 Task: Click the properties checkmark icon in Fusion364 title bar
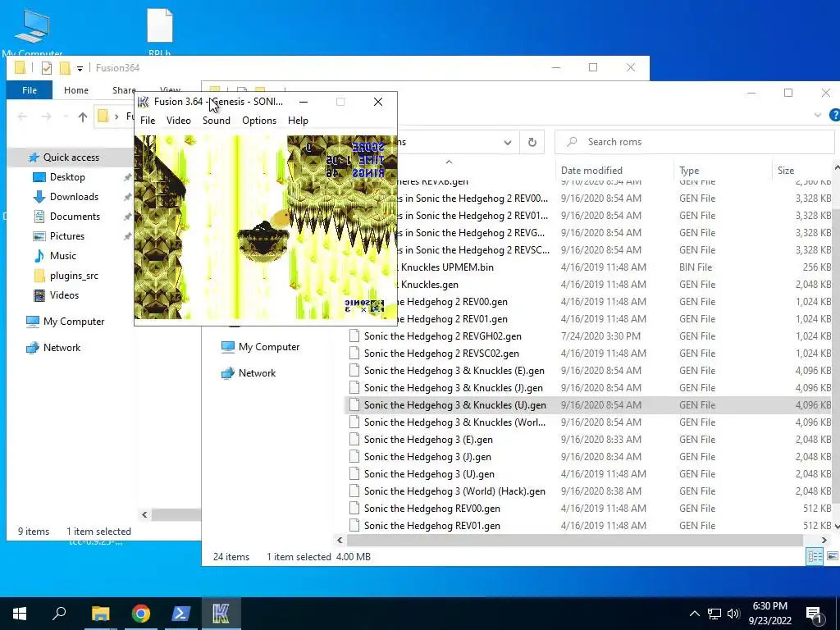pos(47,68)
